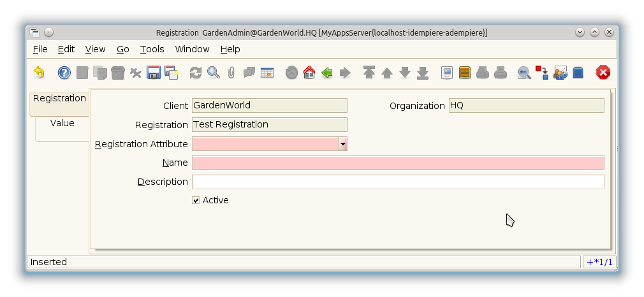This screenshot has width=644, height=297.
Task: Expand the Registration Attribute dropdown
Action: (343, 144)
